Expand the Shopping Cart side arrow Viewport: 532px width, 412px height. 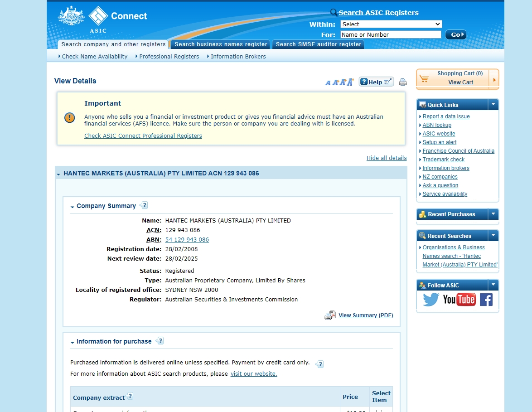click(494, 80)
